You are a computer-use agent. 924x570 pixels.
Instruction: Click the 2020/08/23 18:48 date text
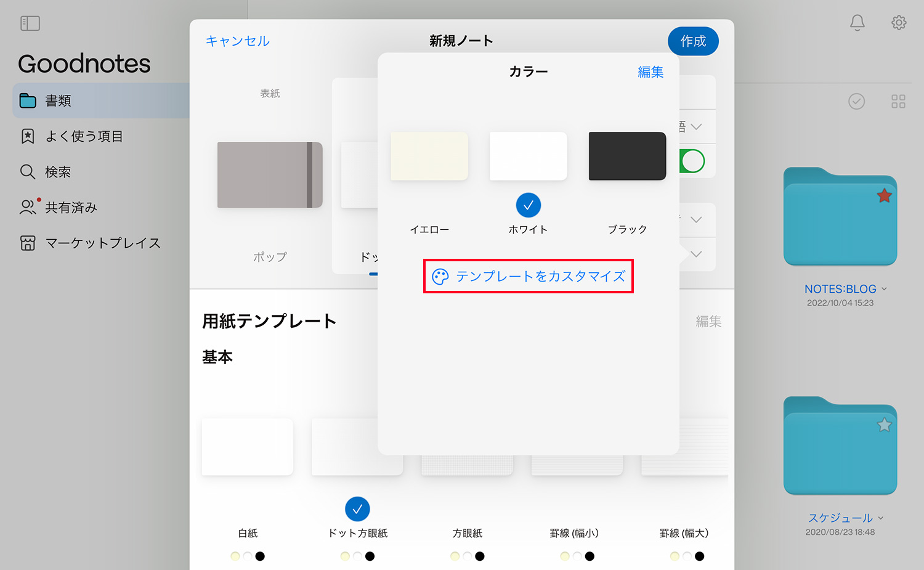coord(840,532)
